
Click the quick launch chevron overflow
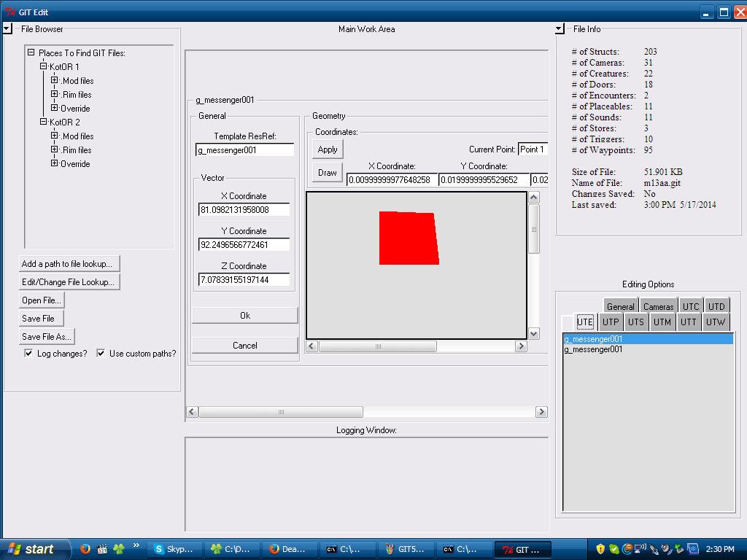[x=136, y=545]
